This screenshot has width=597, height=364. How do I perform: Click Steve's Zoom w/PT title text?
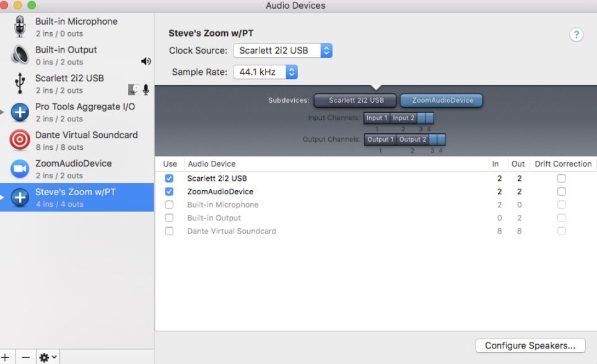(x=211, y=33)
